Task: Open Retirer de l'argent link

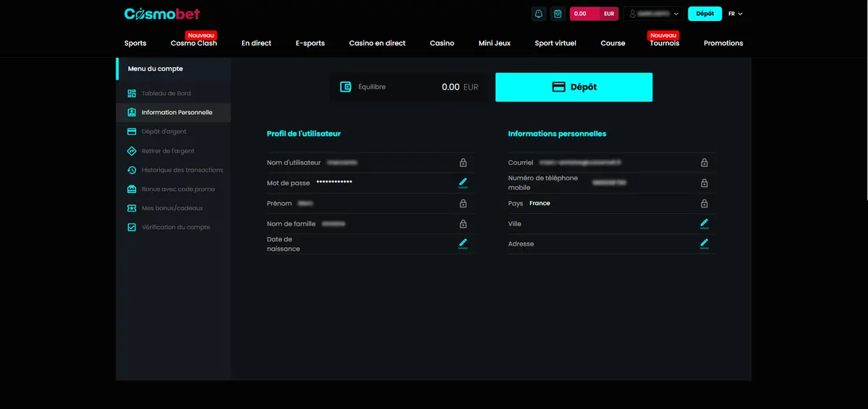Action: click(x=168, y=151)
